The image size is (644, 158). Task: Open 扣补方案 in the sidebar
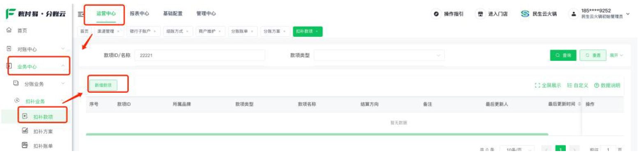43,131
